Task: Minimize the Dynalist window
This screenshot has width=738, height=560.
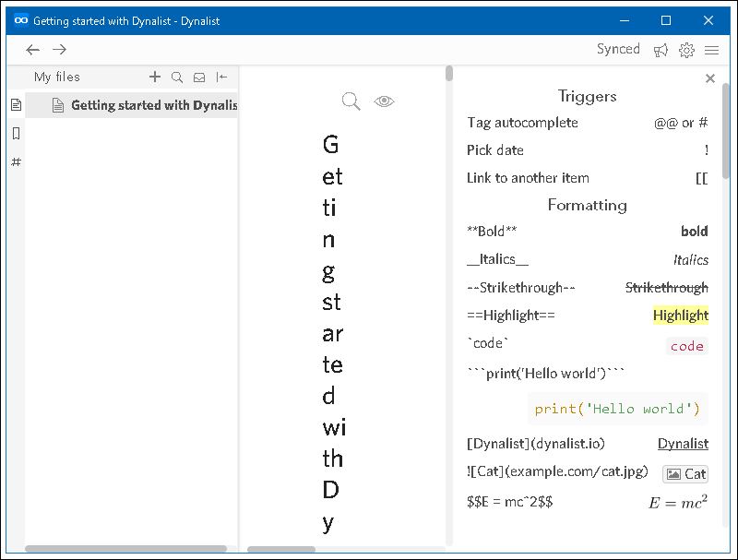Action: pyautogui.click(x=625, y=20)
